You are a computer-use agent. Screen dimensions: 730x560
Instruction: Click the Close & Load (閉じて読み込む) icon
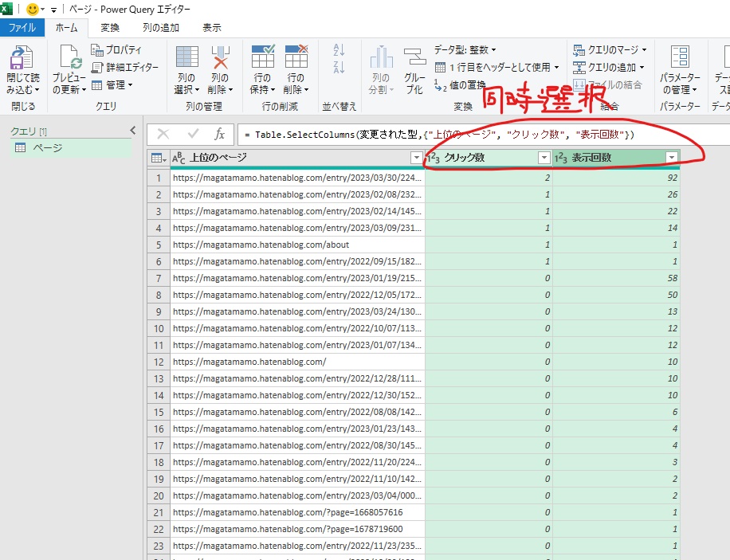point(22,57)
